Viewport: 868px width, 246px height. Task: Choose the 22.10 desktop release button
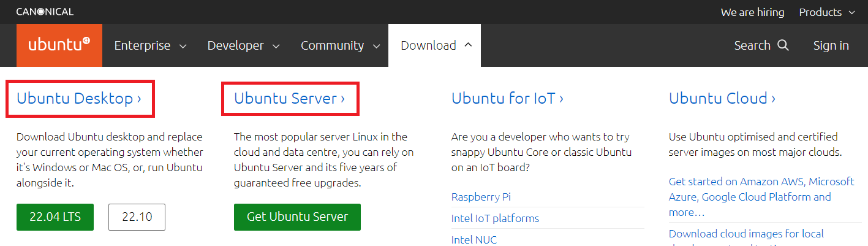coord(137,217)
